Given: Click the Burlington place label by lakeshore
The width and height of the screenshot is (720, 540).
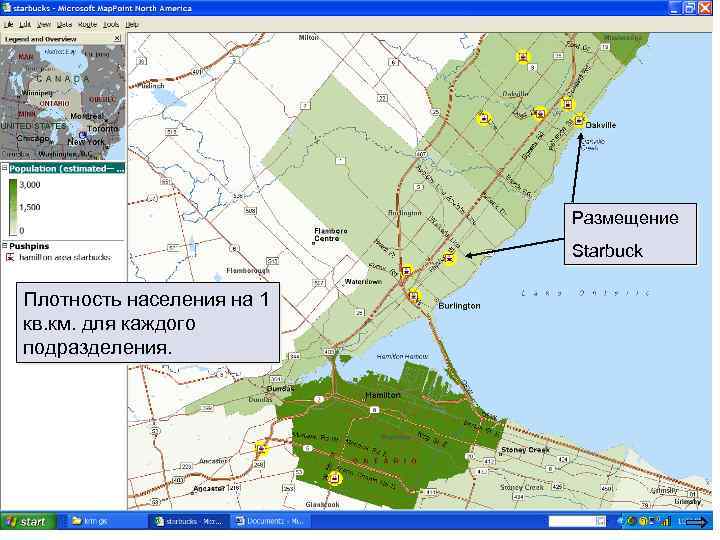Looking at the screenshot, I should (459, 306).
